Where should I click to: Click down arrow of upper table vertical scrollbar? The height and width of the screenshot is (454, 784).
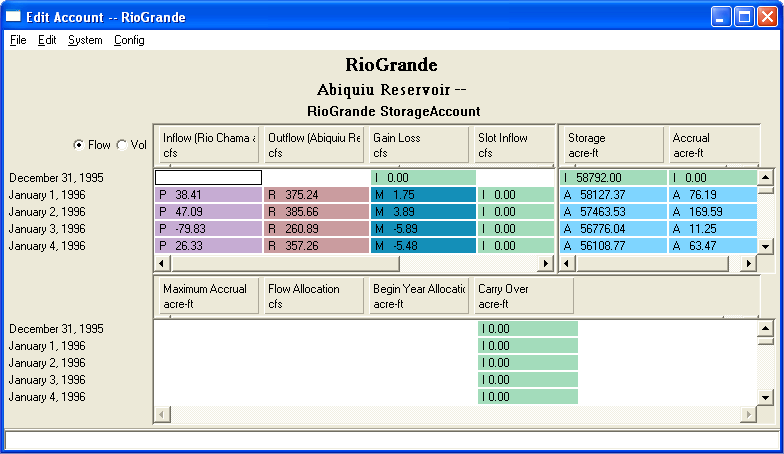[766, 246]
